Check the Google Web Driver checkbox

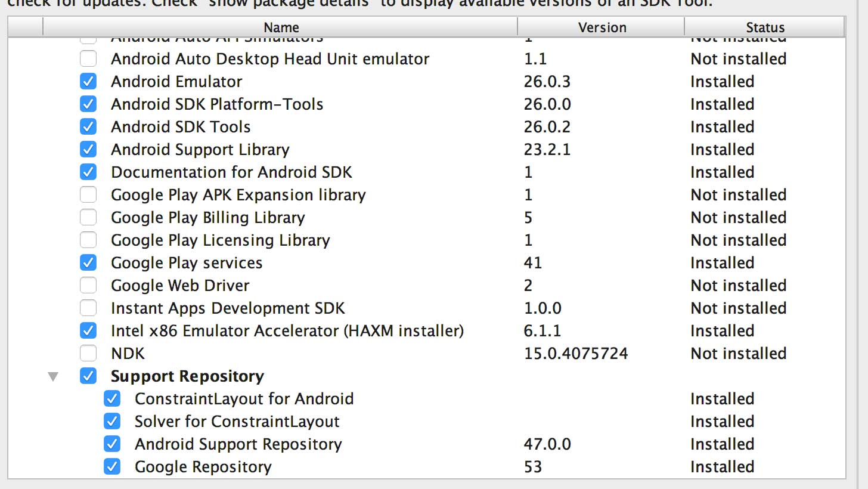88,286
